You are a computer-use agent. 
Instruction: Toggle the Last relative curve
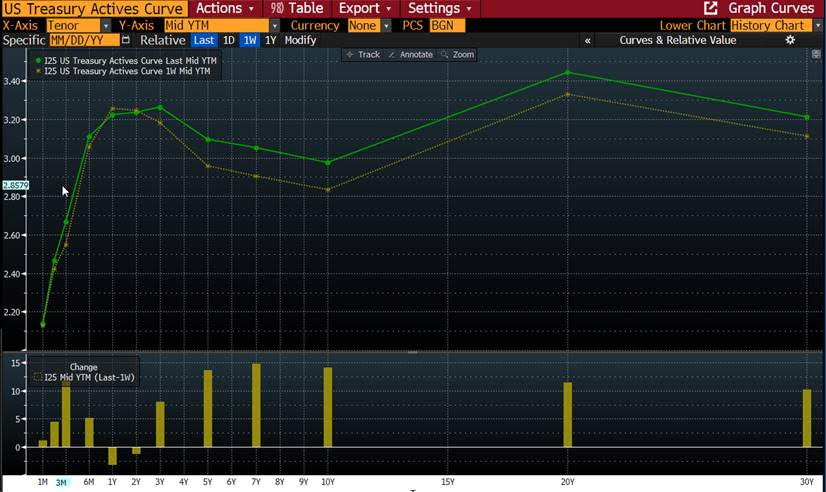[x=204, y=40]
